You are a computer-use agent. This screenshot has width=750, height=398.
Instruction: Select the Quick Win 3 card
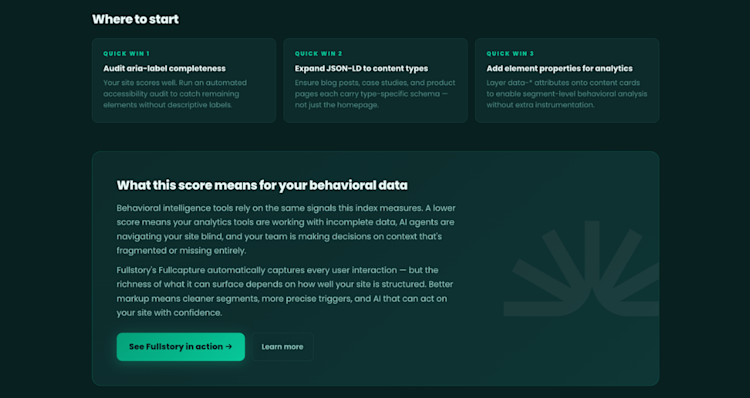[567, 80]
